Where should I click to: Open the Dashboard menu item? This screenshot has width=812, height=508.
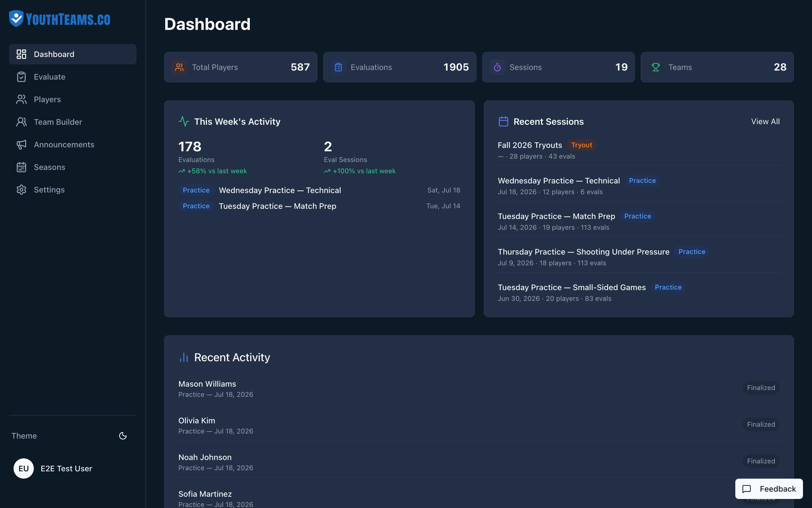72,54
